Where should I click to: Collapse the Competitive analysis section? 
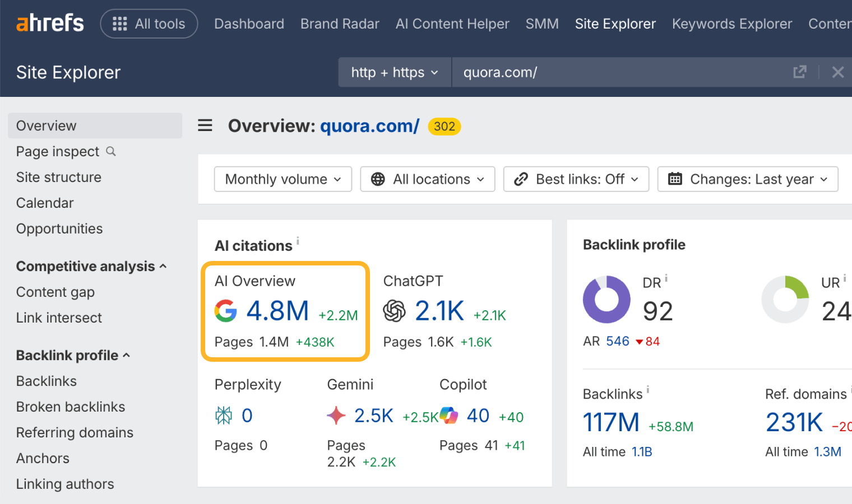point(91,266)
